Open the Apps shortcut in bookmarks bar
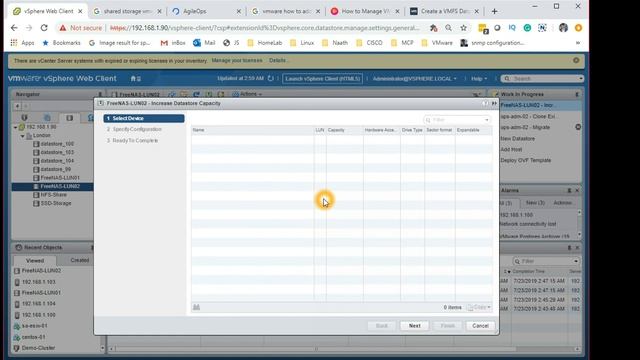Screen dimensions: 640x360 (x=22, y=43)
